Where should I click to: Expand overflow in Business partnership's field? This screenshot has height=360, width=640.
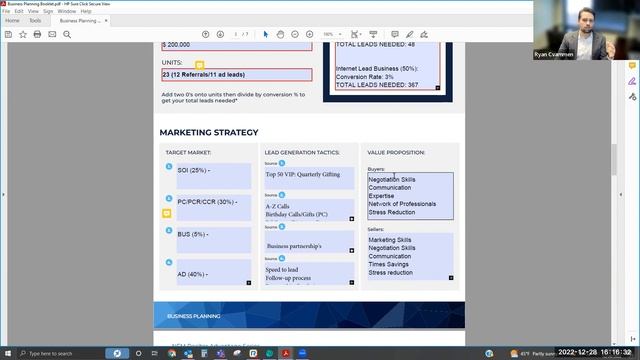[x=351, y=251]
